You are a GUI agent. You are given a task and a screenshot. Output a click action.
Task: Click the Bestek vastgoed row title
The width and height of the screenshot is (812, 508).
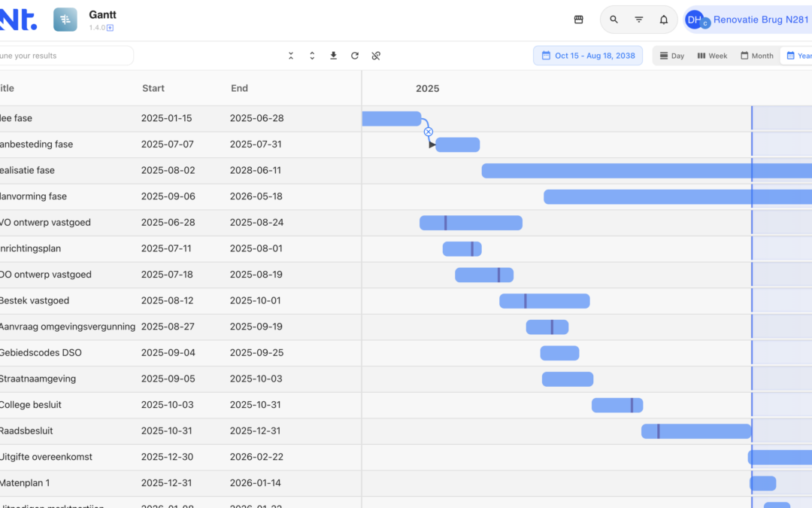tap(34, 300)
